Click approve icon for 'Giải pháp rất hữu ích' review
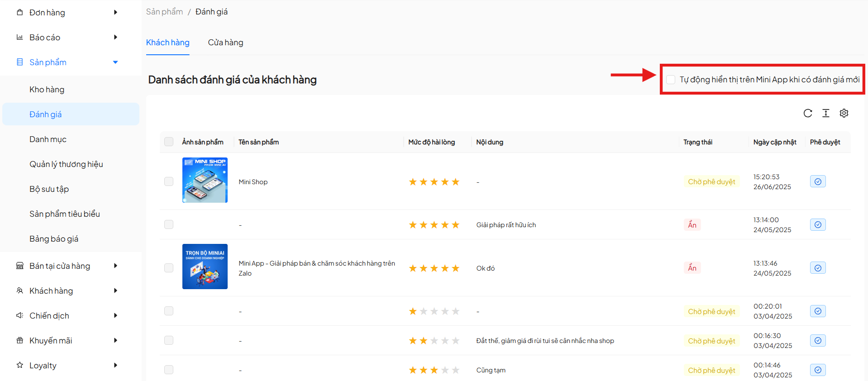This screenshot has width=868, height=381. tap(817, 224)
